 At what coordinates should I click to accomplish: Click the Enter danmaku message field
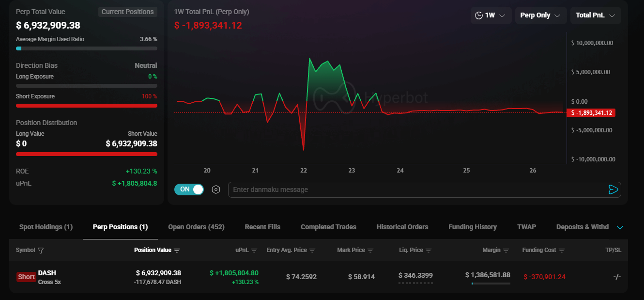coord(416,189)
